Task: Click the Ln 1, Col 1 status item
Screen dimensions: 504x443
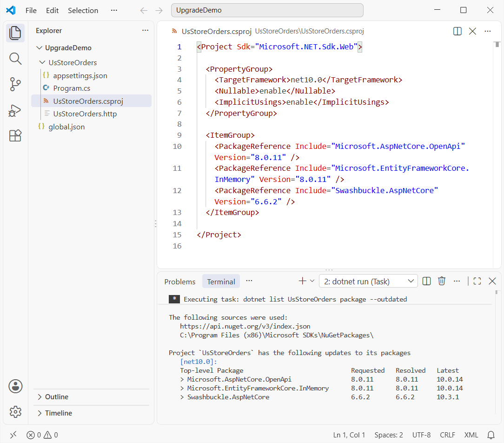Action: [349, 435]
